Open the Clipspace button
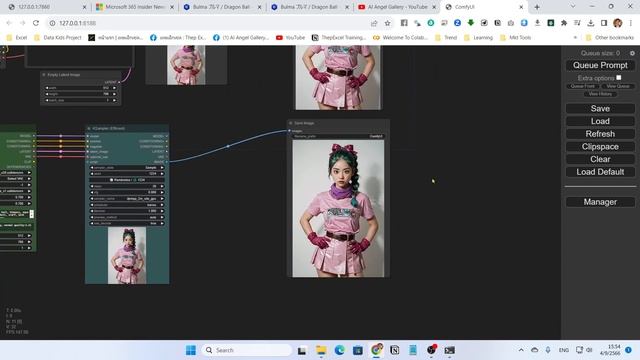The height and width of the screenshot is (360, 640). pos(600,147)
